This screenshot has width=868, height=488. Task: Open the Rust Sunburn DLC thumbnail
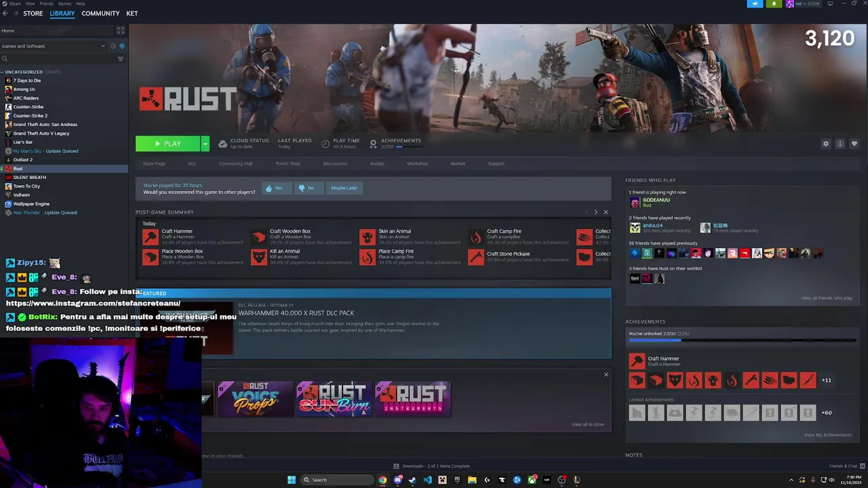coord(333,399)
